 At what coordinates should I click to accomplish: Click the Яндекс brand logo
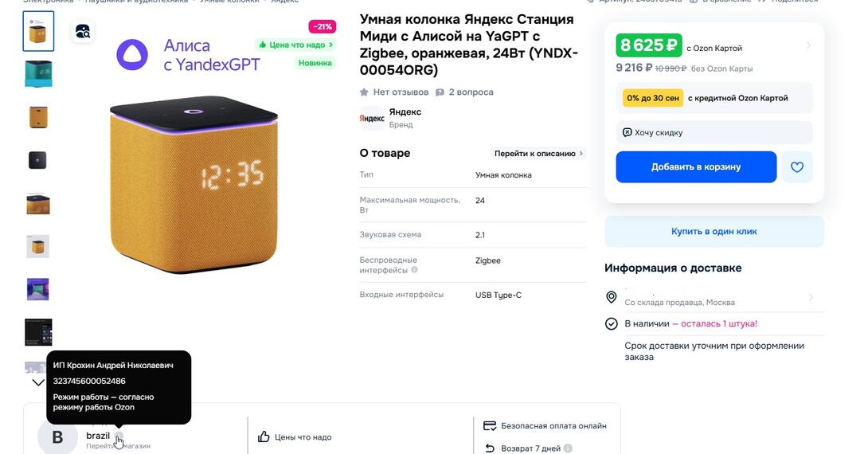(x=372, y=118)
